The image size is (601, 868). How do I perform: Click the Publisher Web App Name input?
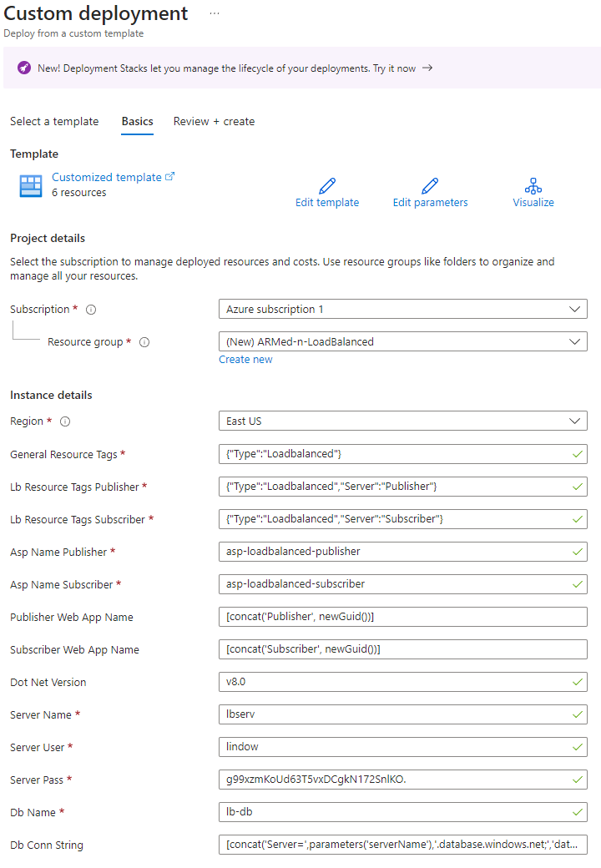point(403,617)
